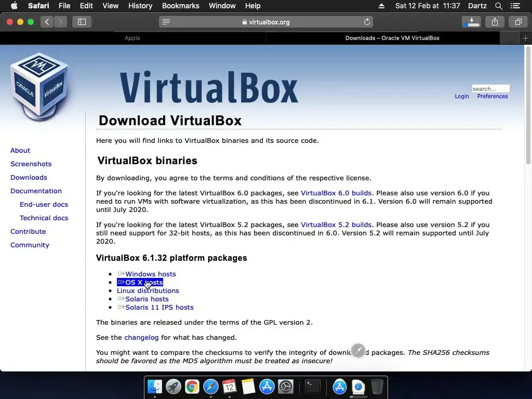Open System Preferences from the Dock

tap(286, 387)
